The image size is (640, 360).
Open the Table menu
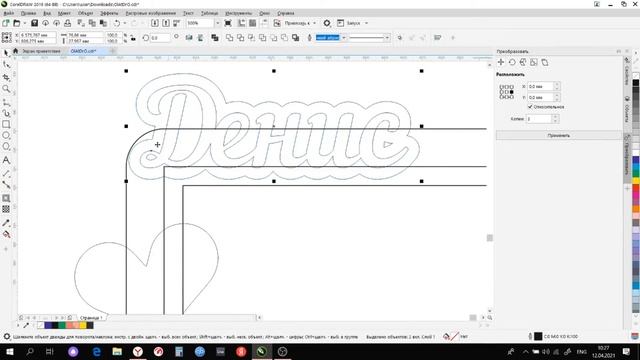click(x=209, y=13)
